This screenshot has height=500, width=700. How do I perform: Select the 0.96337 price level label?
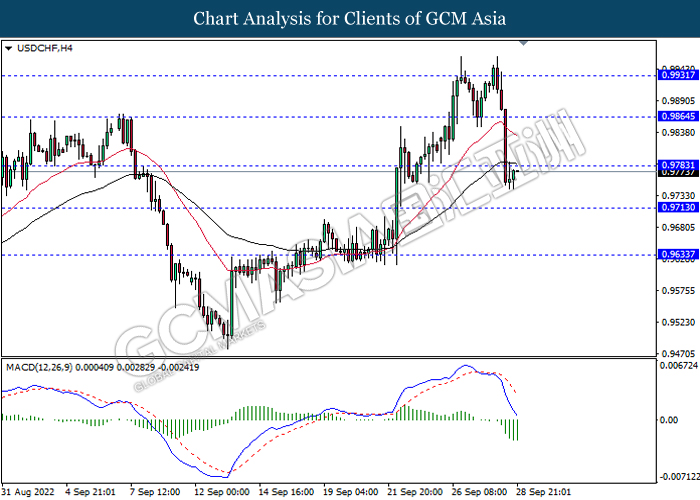(x=678, y=254)
